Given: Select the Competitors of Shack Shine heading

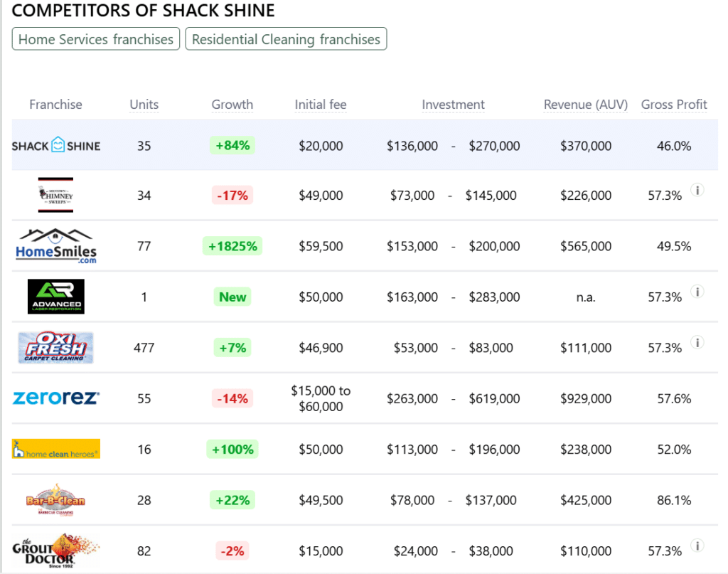Looking at the screenshot, I should point(143,10).
